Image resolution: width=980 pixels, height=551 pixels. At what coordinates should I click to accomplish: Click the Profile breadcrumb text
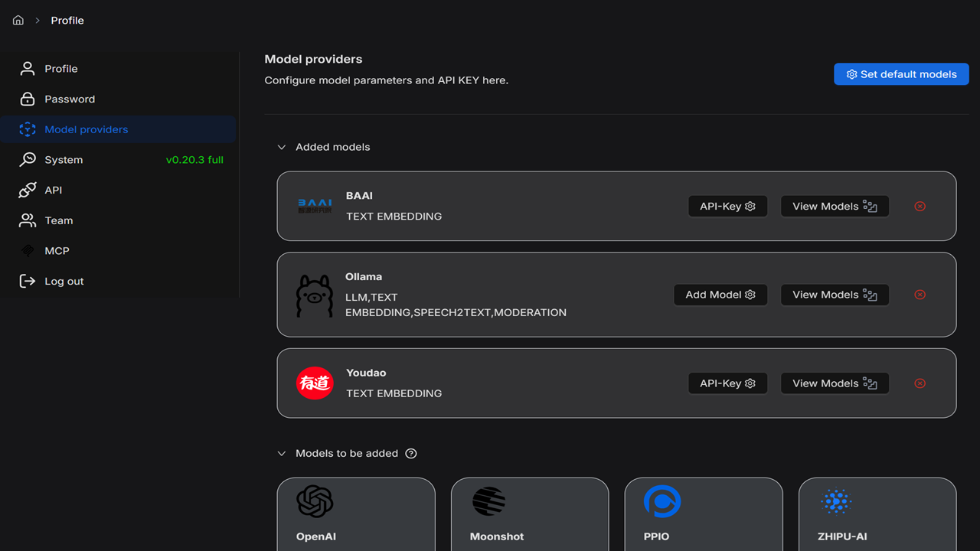[67, 21]
